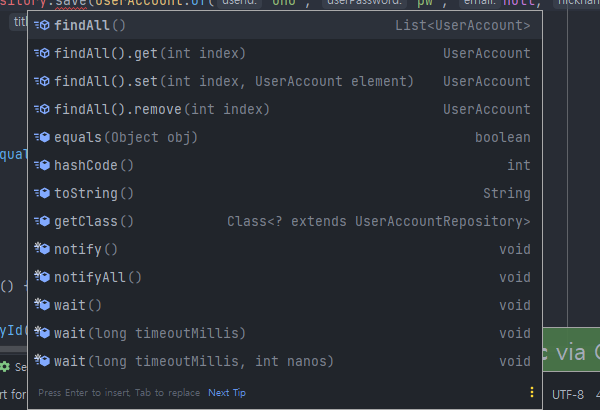
Task: Click the String return type label
Action: pyautogui.click(x=507, y=193)
